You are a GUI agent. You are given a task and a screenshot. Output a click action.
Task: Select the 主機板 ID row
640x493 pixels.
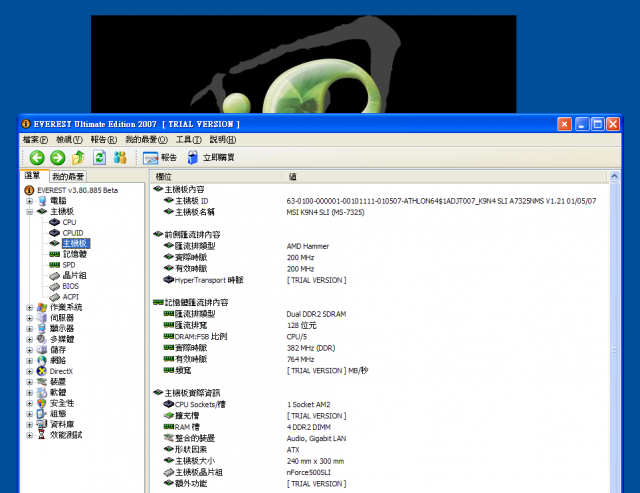pos(380,201)
